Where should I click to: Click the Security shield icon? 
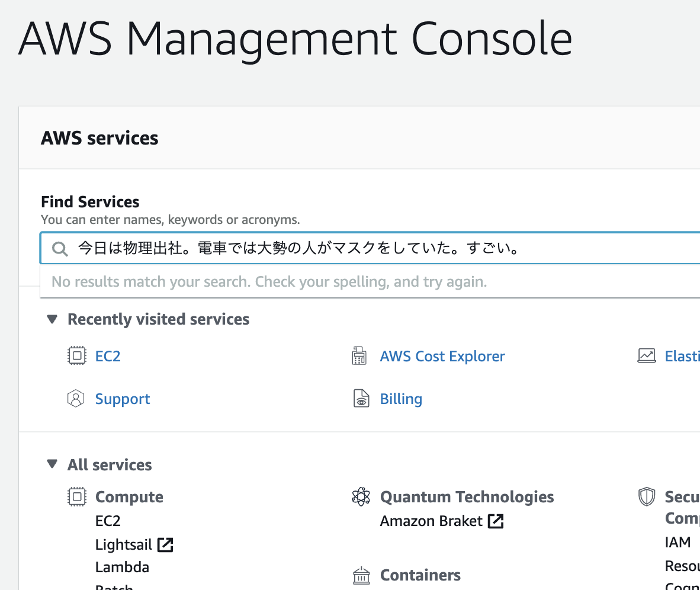[647, 496]
